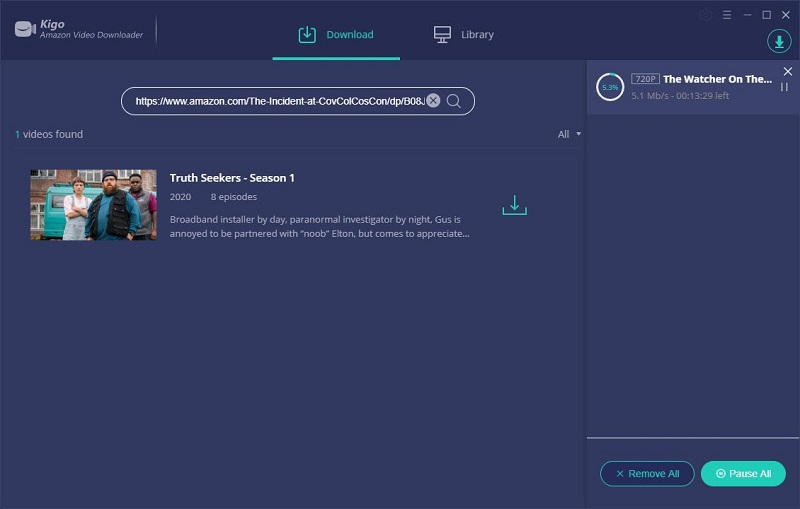Remove The Watcher On The download

tap(788, 71)
